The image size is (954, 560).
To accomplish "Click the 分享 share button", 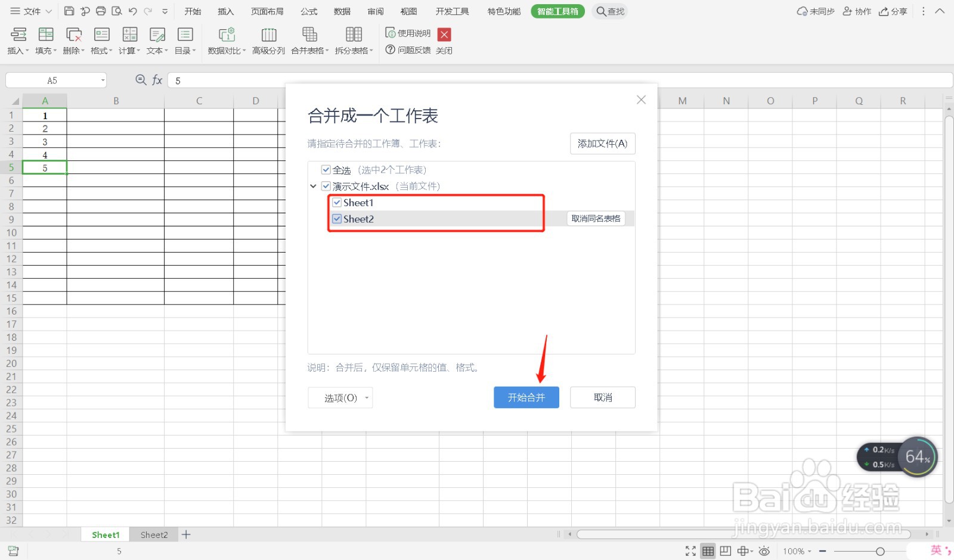I will (x=893, y=11).
